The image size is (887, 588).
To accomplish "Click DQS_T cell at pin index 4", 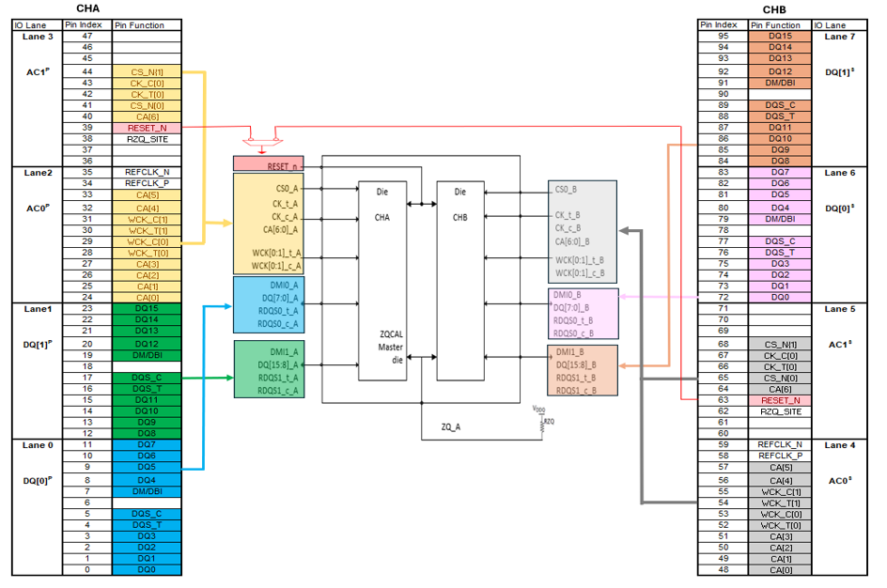I will 147,525.
